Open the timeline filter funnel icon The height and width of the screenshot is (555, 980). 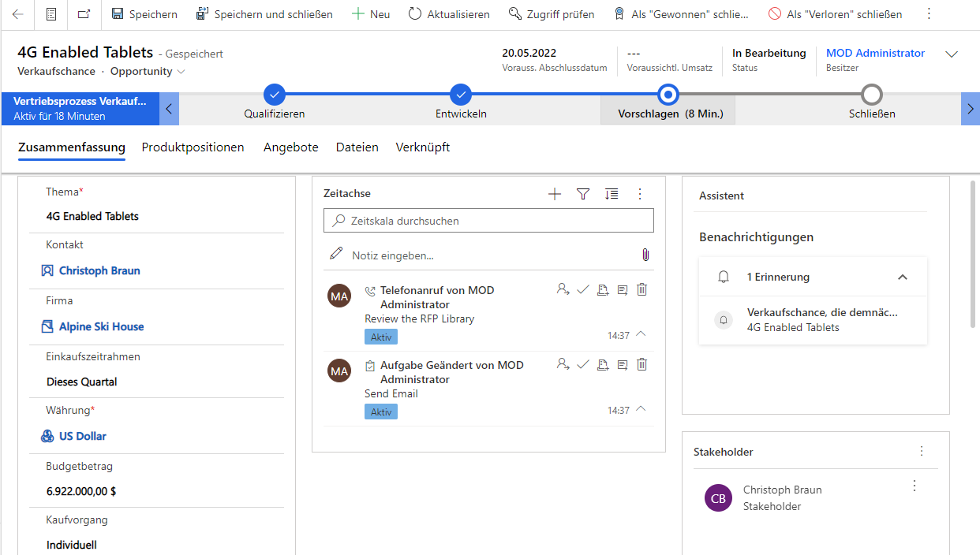click(x=583, y=194)
